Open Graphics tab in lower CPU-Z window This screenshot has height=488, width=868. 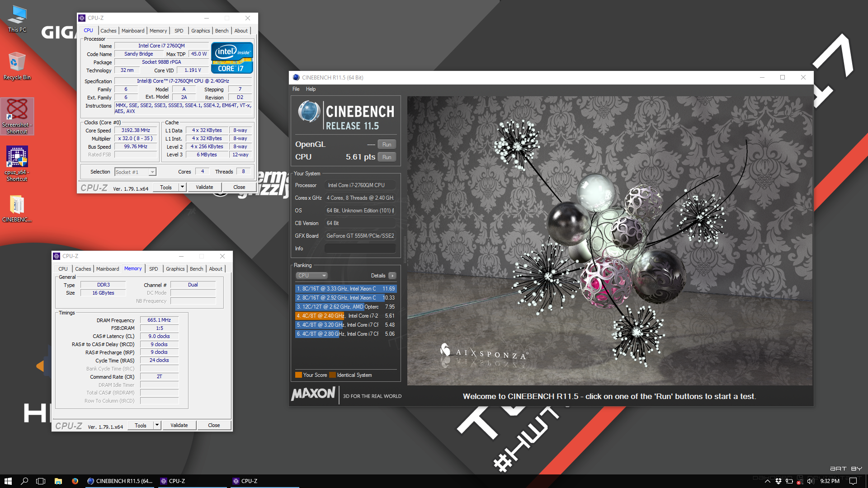[175, 269]
